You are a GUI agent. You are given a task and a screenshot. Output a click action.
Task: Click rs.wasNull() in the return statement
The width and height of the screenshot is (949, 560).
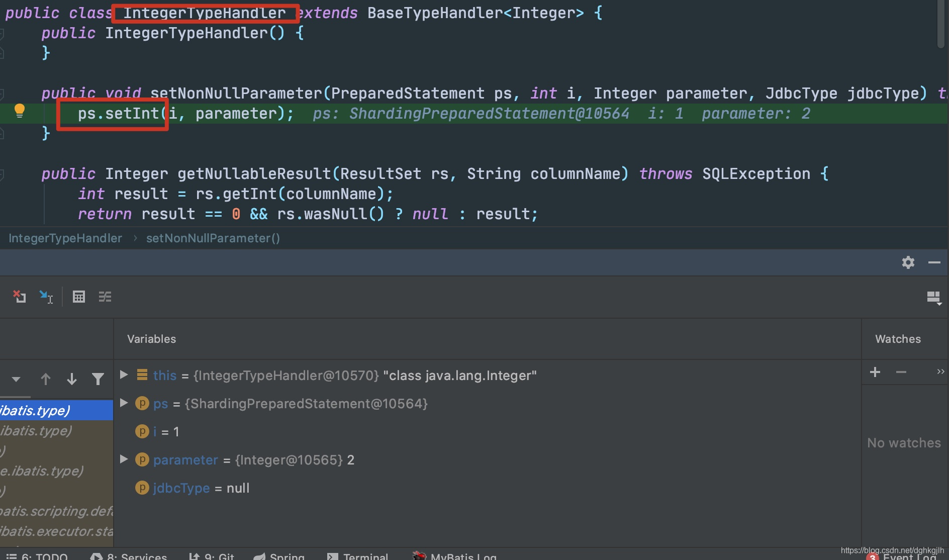point(330,214)
